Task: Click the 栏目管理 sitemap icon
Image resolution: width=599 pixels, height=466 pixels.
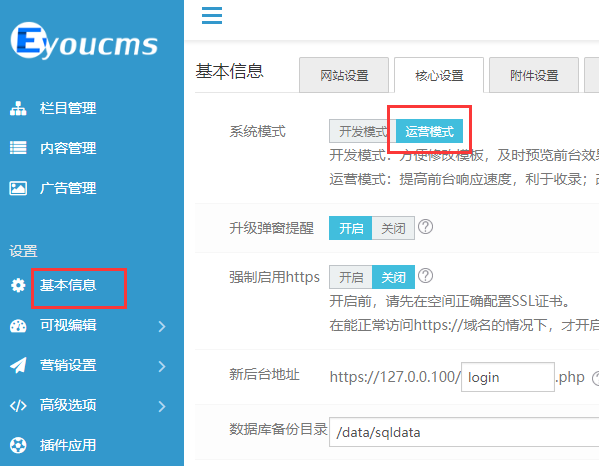Action: (x=18, y=108)
